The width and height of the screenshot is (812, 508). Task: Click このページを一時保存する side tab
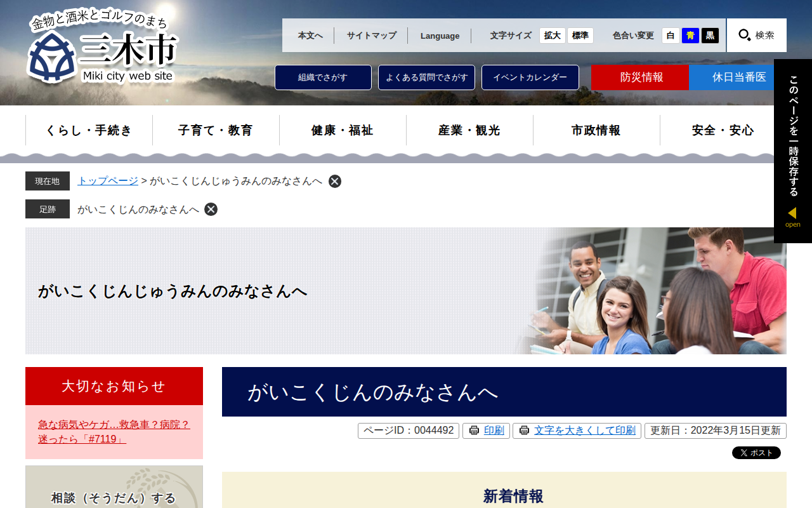pos(793,151)
